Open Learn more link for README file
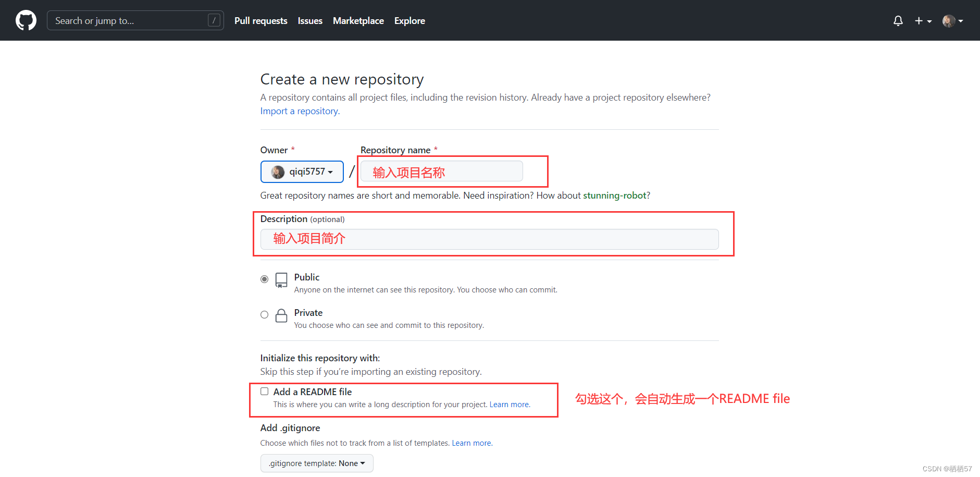 pos(510,405)
